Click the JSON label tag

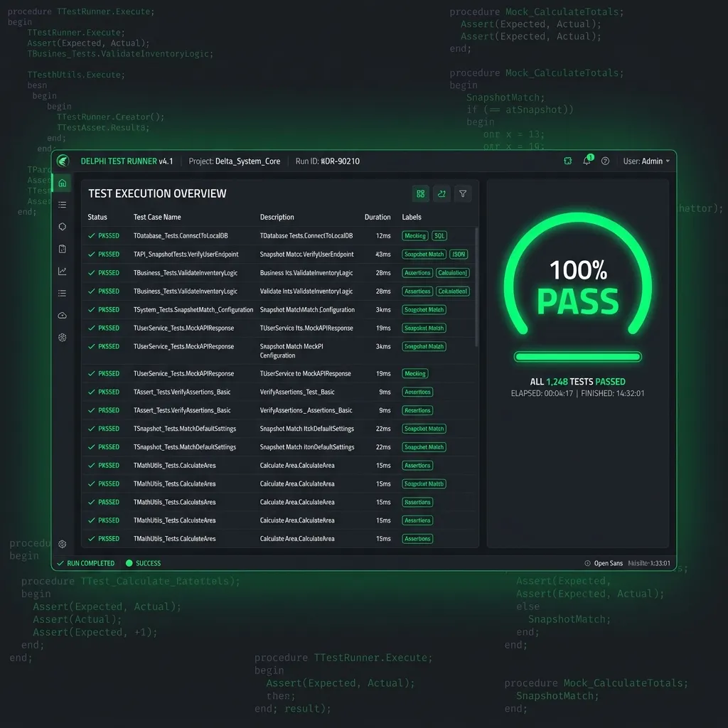tap(459, 255)
